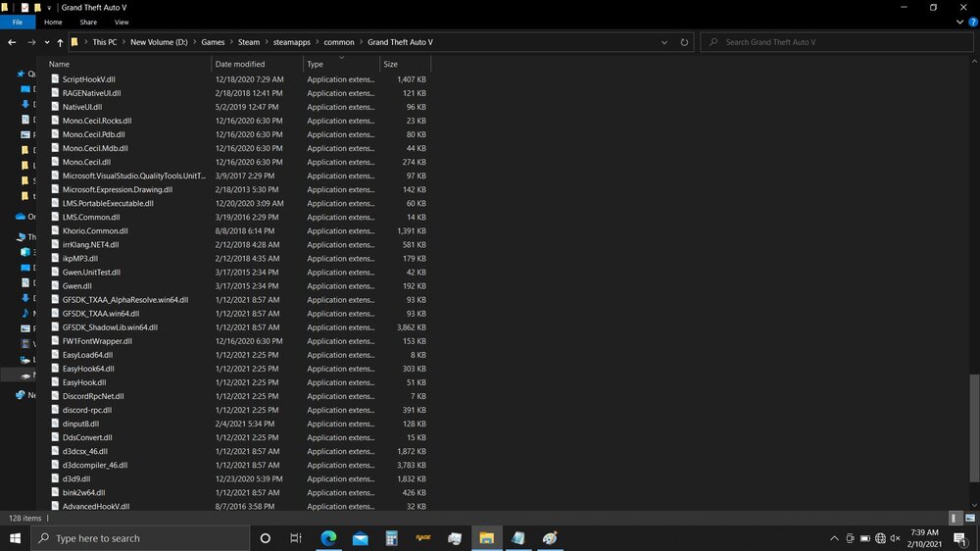Go to common folder in breadcrumb
This screenshot has width=980, height=551.
pos(339,42)
